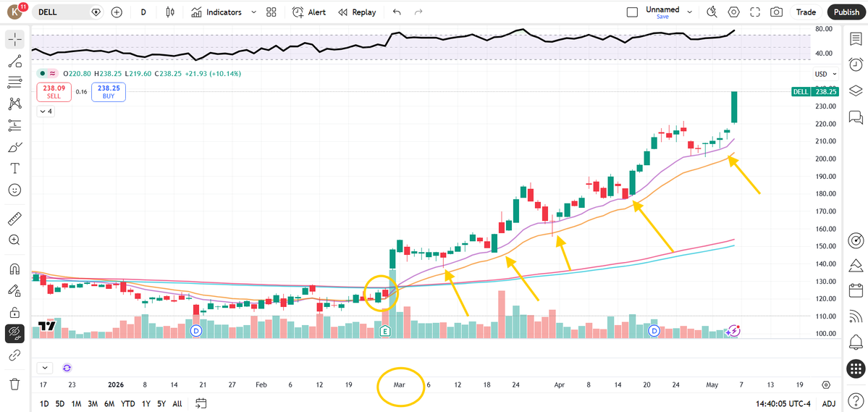868x412 pixels.
Task: Create an Alert
Action: point(309,12)
